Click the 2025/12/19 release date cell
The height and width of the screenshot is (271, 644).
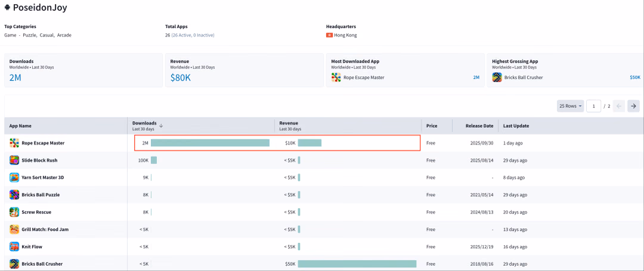pos(482,247)
